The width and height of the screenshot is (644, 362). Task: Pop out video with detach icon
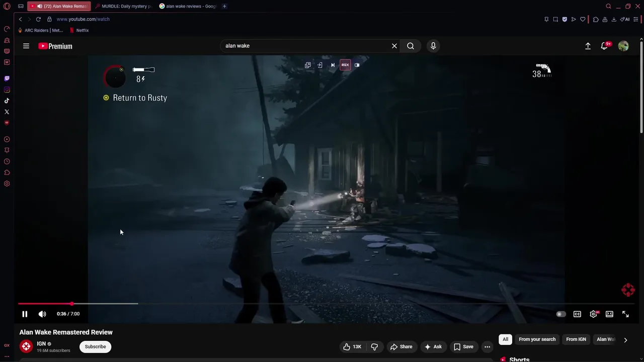click(x=307, y=65)
